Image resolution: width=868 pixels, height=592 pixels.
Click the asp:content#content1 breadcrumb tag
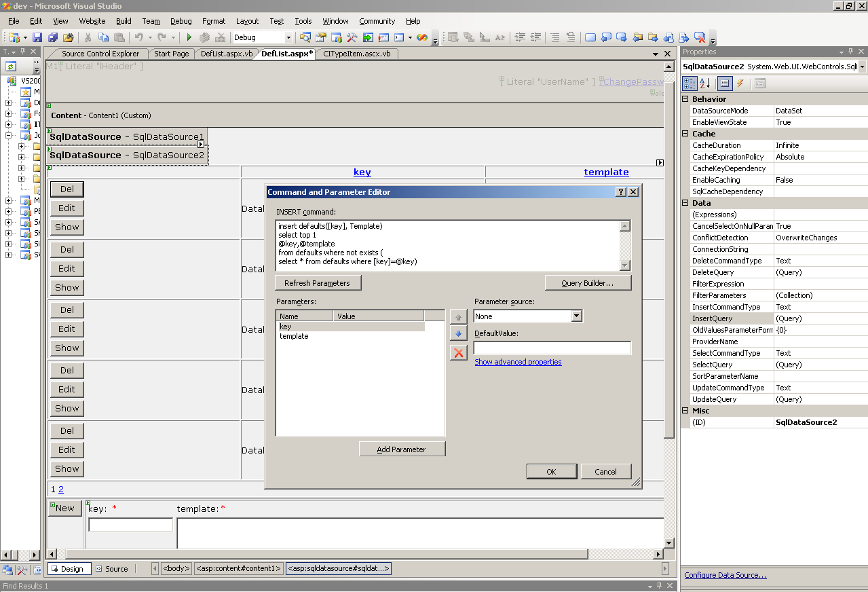238,568
